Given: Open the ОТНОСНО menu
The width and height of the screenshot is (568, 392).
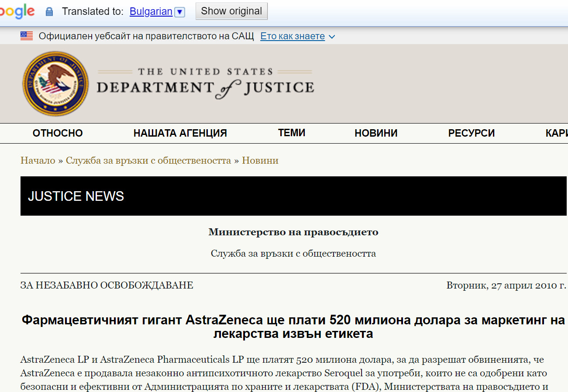Looking at the screenshot, I should [x=58, y=133].
